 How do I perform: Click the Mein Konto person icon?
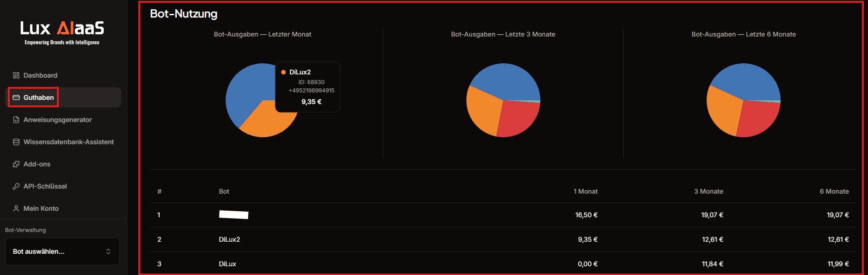pyautogui.click(x=16, y=208)
